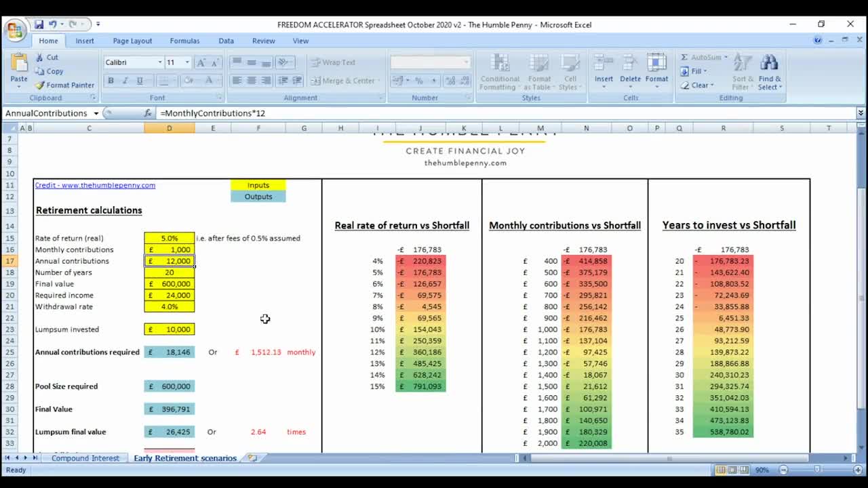
Task: Cut the selected cell
Action: point(47,58)
